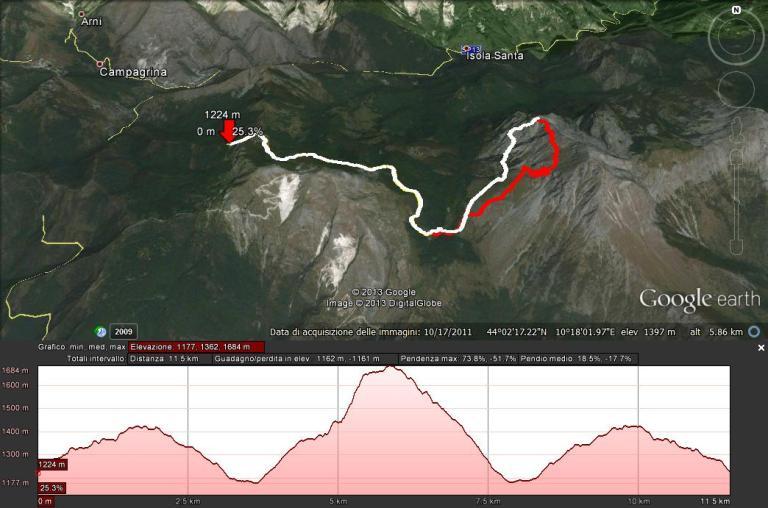Click the Campagrina place label
Image resolution: width=768 pixels, height=508 pixels.
(133, 72)
